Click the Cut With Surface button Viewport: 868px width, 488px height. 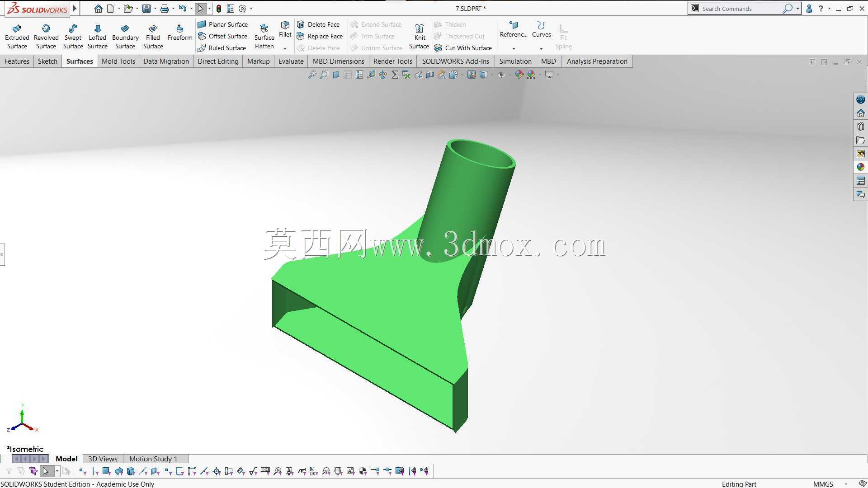[x=463, y=48]
